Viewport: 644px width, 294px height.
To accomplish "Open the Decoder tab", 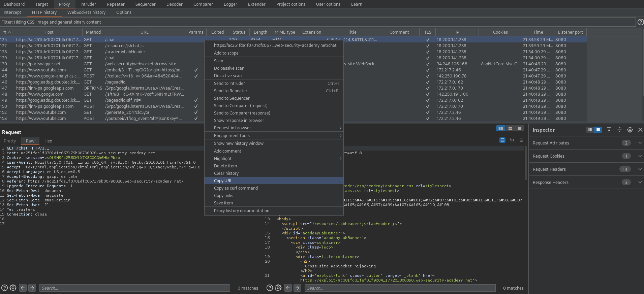I will [175, 4].
